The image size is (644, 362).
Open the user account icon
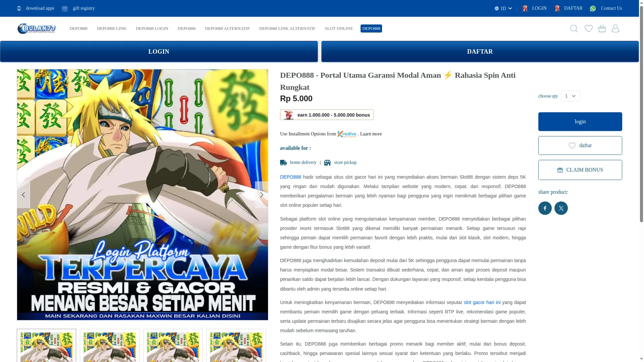615,28
